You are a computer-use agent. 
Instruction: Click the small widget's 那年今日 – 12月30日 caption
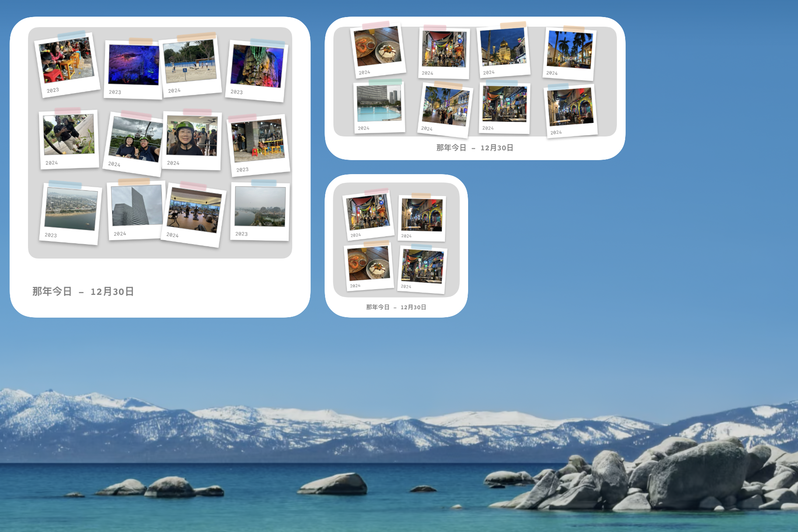[396, 307]
